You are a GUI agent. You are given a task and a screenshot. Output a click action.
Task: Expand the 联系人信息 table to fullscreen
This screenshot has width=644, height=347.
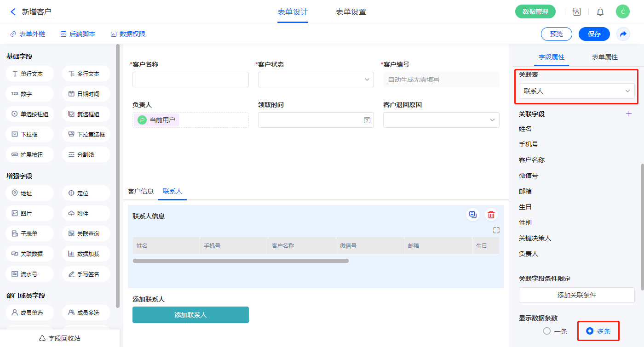coord(496,230)
